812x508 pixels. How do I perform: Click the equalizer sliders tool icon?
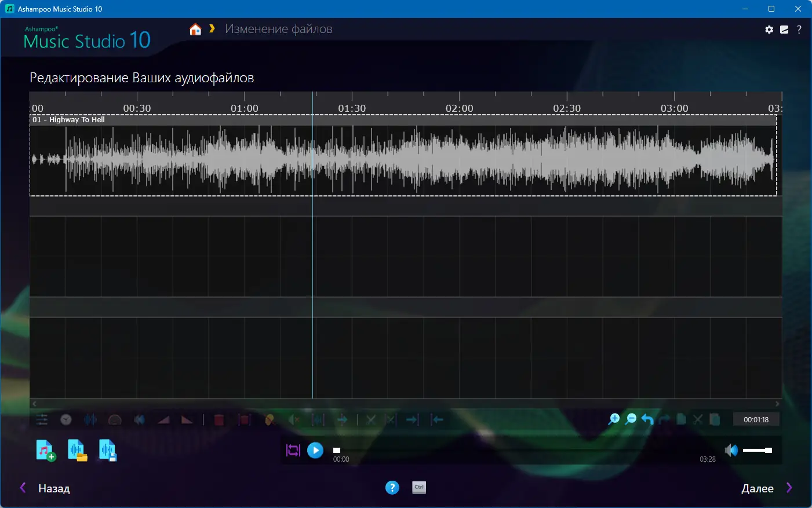[42, 419]
